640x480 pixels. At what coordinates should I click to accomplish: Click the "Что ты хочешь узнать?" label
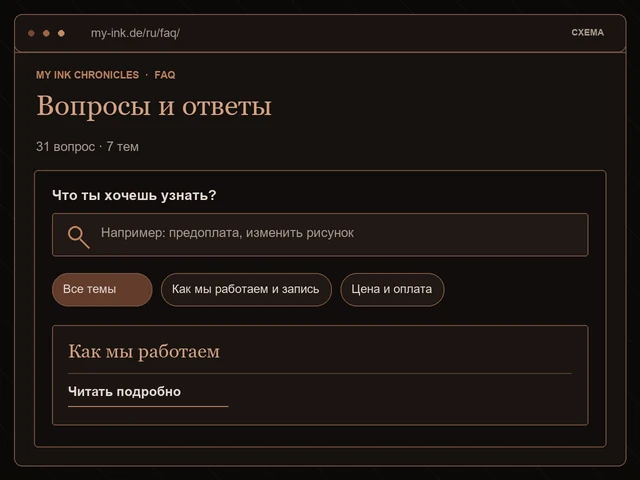[134, 196]
